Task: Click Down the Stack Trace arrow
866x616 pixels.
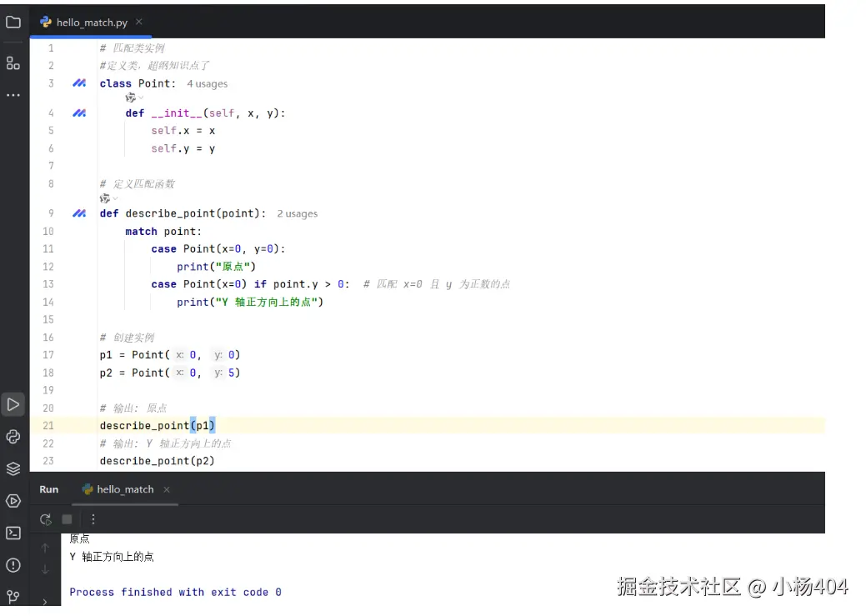Action: point(45,569)
